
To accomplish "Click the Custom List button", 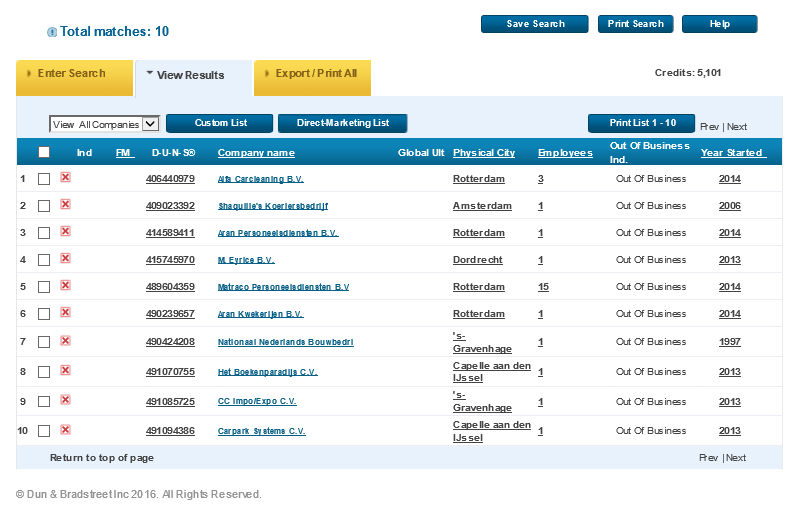I will (220, 123).
